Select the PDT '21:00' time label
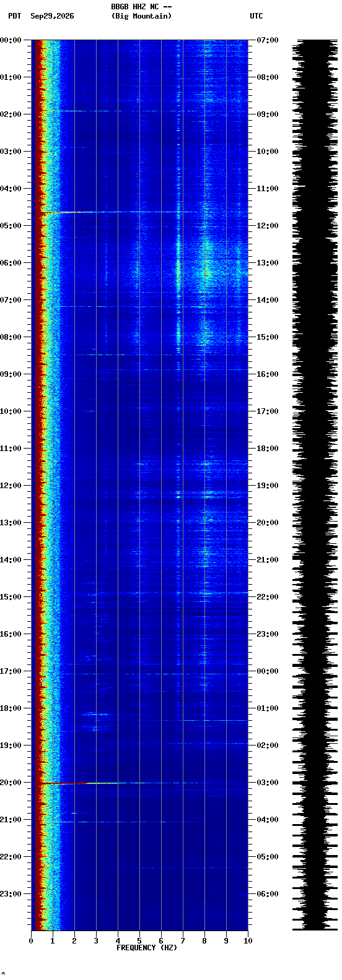Image resolution: width=342 pixels, height=980 pixels. coord(11,820)
